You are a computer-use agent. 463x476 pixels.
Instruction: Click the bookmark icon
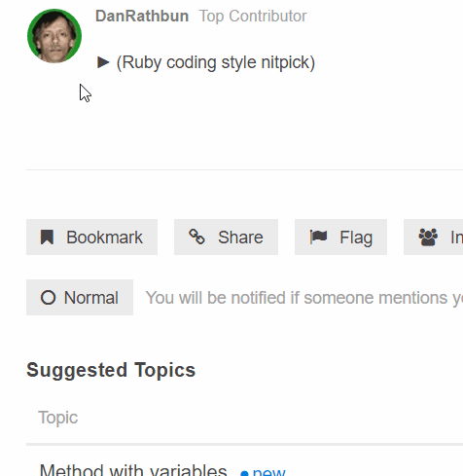pyautogui.click(x=47, y=237)
